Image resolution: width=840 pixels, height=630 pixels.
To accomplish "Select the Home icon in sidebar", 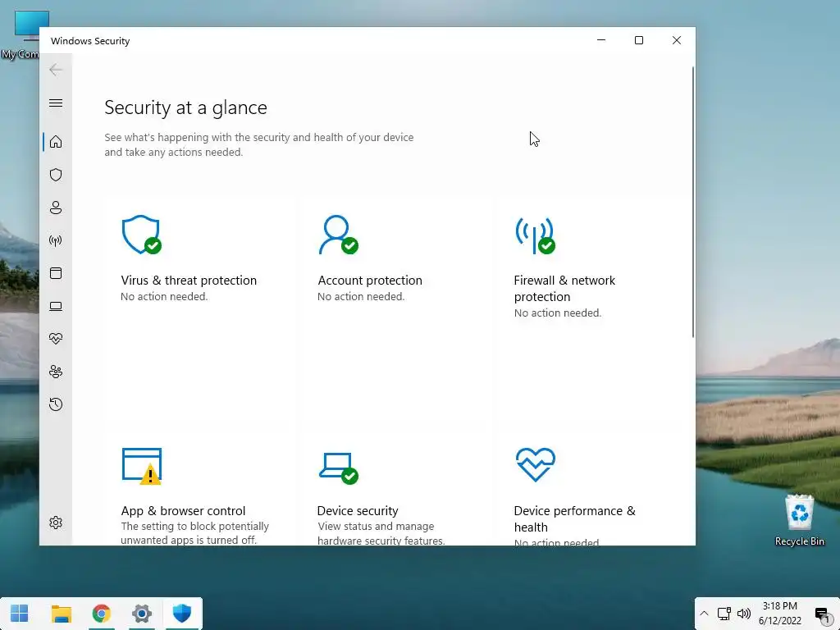I will click(x=56, y=141).
